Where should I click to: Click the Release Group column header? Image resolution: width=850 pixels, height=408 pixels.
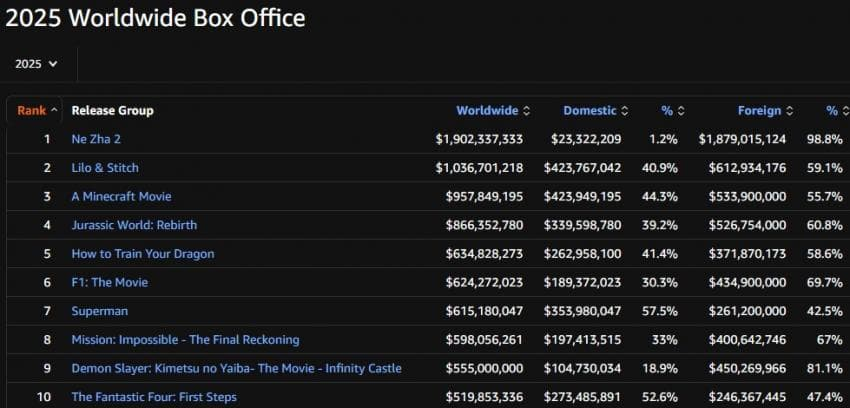tap(112, 110)
